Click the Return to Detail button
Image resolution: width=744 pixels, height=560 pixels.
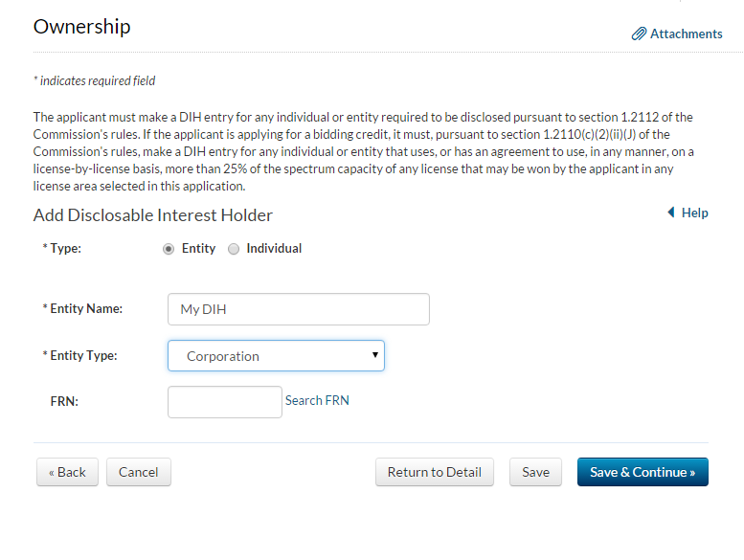(435, 472)
